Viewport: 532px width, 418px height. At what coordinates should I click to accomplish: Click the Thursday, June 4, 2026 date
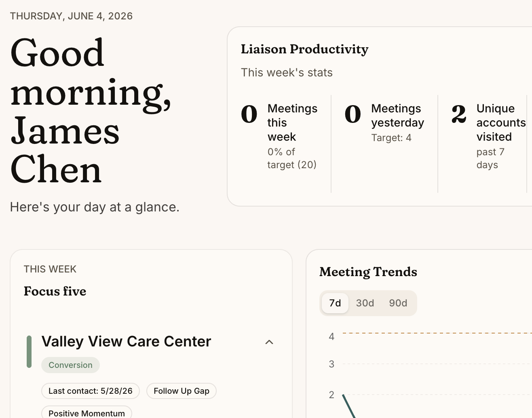click(x=71, y=16)
